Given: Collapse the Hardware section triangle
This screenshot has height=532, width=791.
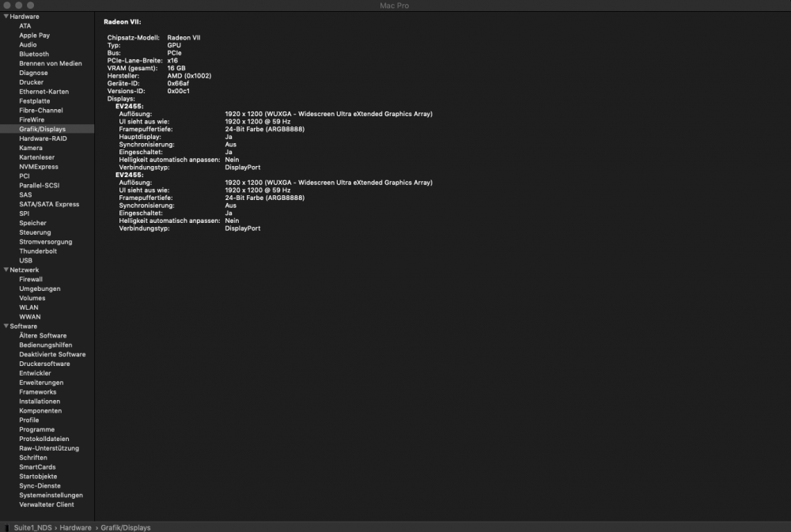Looking at the screenshot, I should (x=6, y=17).
